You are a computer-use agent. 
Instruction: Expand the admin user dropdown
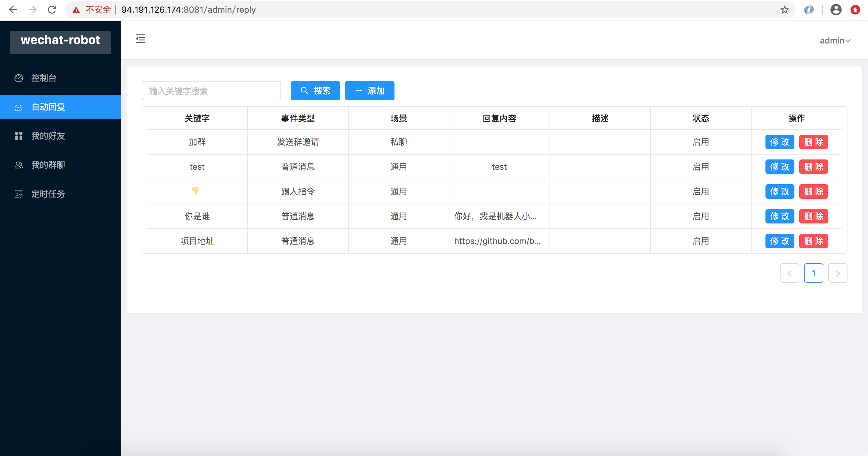[835, 40]
